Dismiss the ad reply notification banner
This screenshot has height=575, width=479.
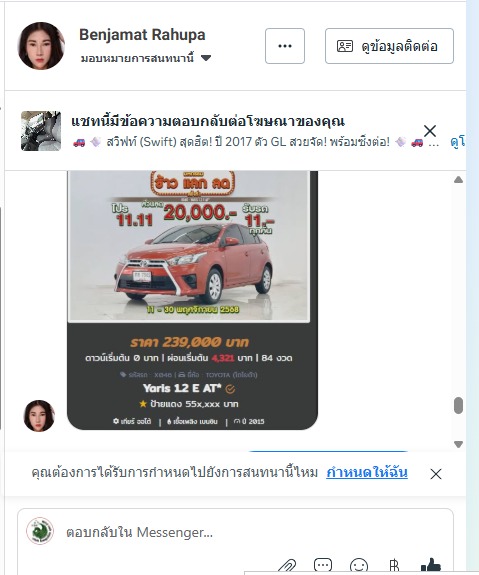430,131
